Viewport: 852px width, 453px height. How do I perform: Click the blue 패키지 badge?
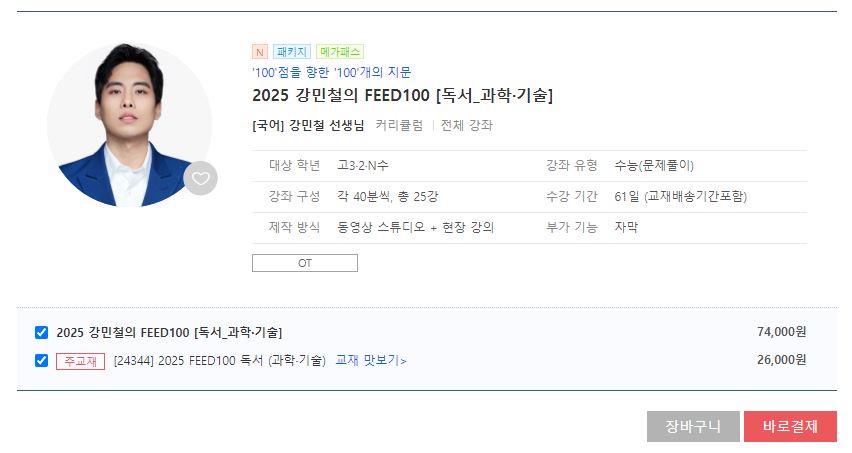point(292,51)
